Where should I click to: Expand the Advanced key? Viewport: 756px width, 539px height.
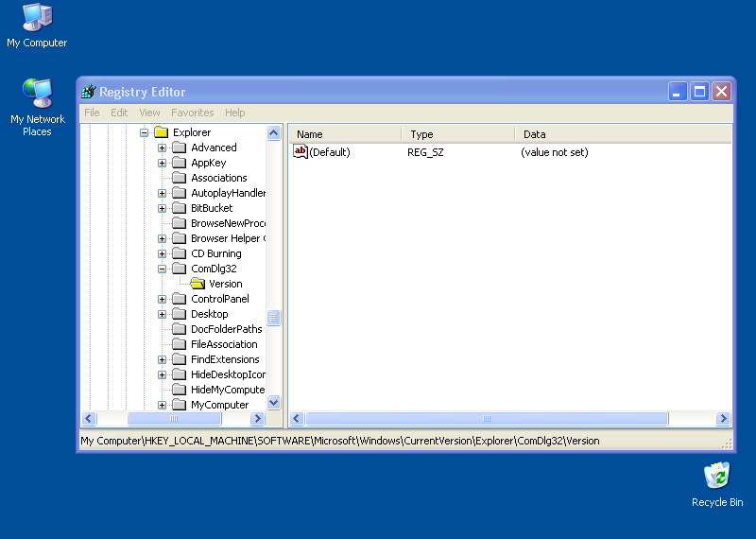[162, 148]
